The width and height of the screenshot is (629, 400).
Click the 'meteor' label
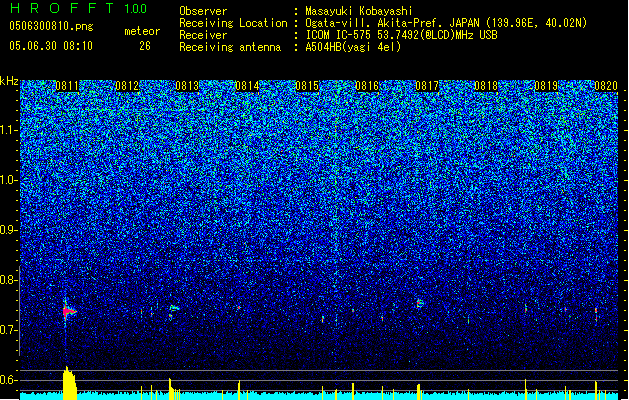142,31
